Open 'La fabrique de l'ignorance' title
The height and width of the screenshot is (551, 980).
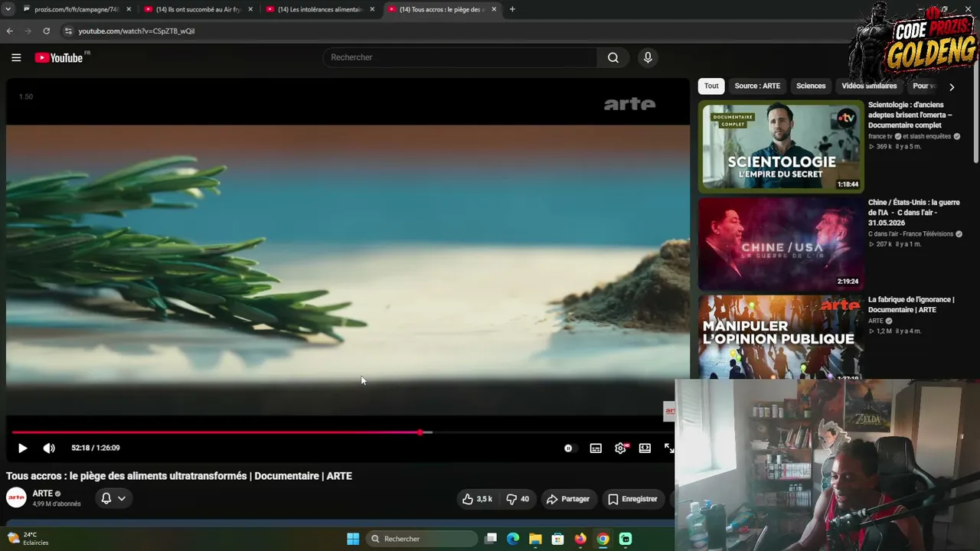click(911, 305)
